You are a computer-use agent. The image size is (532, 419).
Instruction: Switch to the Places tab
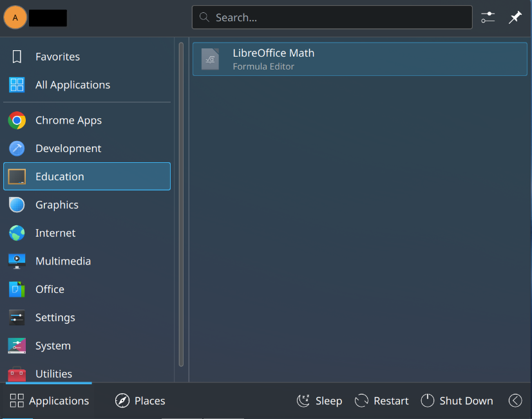[x=140, y=401]
